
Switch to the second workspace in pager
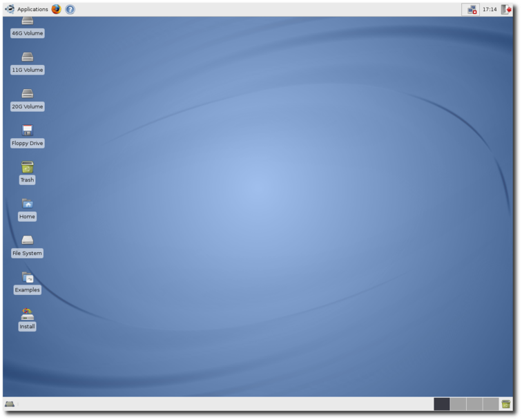coord(458,404)
